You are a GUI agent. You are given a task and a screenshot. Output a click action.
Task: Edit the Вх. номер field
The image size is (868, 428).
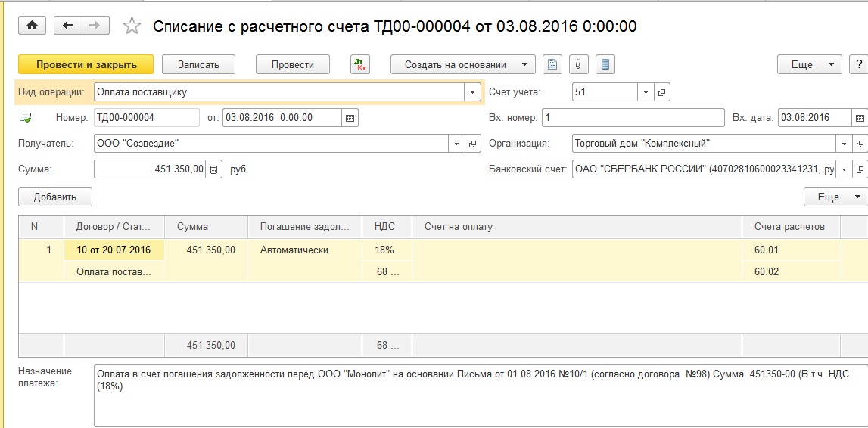[x=633, y=117]
